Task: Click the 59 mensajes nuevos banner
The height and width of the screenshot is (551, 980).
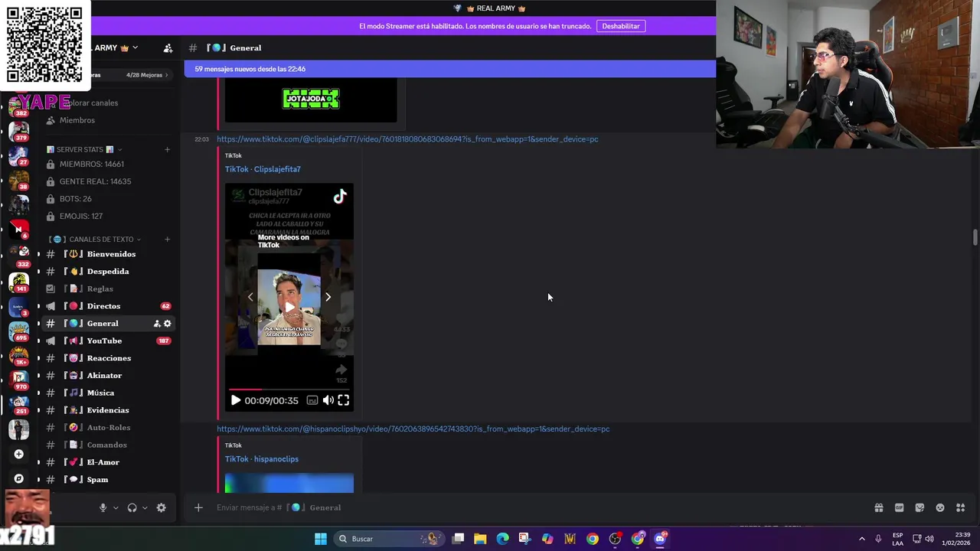Action: click(x=449, y=69)
